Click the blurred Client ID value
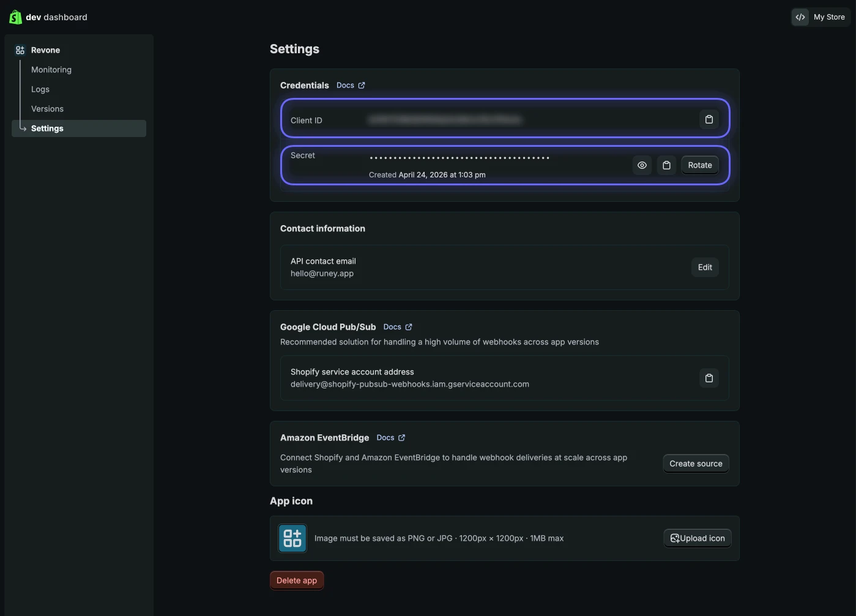The image size is (856, 616). (x=445, y=120)
